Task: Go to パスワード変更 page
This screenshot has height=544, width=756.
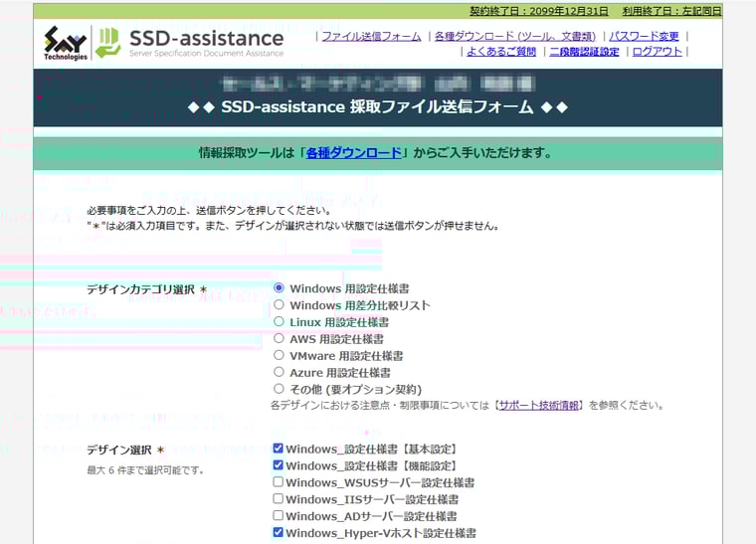Action: (644, 36)
